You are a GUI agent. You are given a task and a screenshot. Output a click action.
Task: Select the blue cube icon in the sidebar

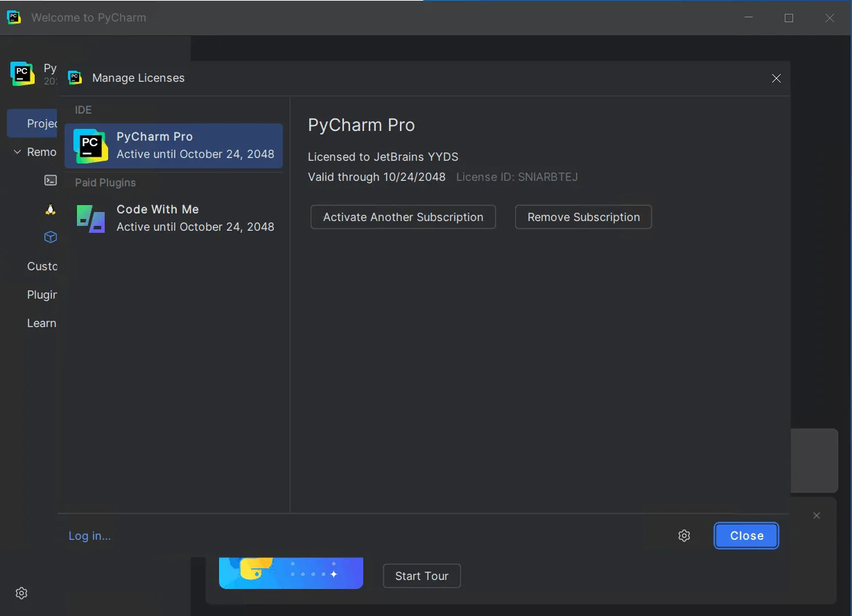tap(51, 237)
